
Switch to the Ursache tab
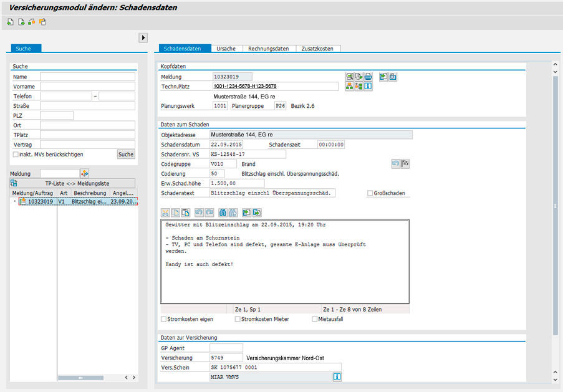pos(226,49)
